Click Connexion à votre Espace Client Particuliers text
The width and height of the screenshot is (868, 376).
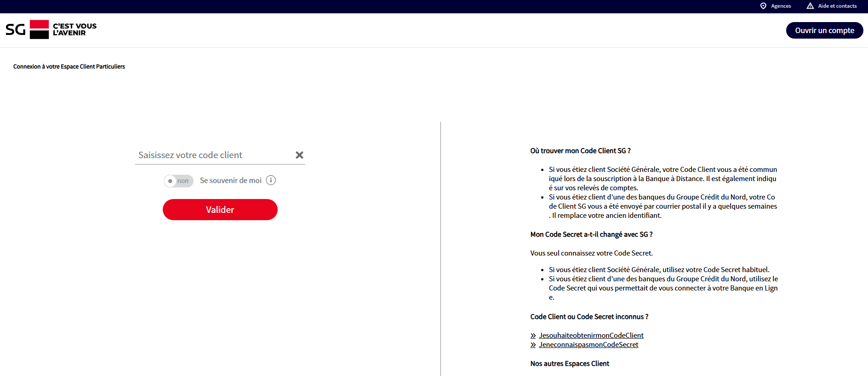[x=69, y=67]
